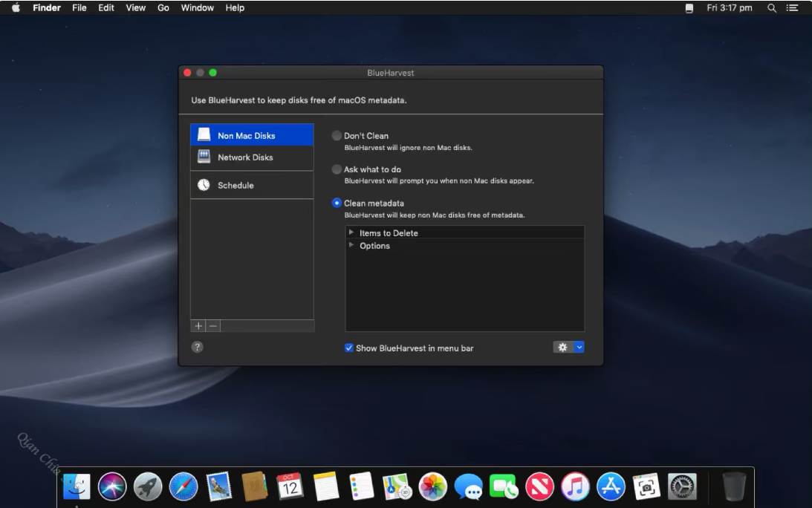The image size is (812, 508).
Task: Open Calendar from the Dock
Action: point(290,486)
